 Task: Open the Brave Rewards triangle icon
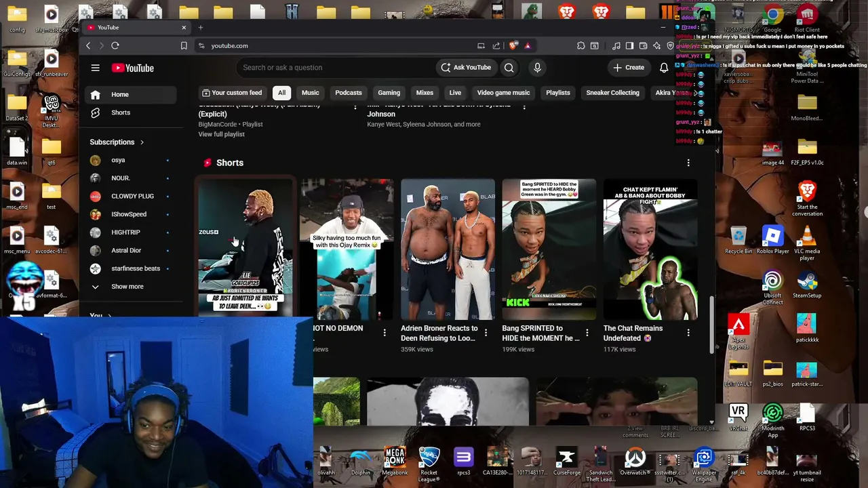pos(527,45)
